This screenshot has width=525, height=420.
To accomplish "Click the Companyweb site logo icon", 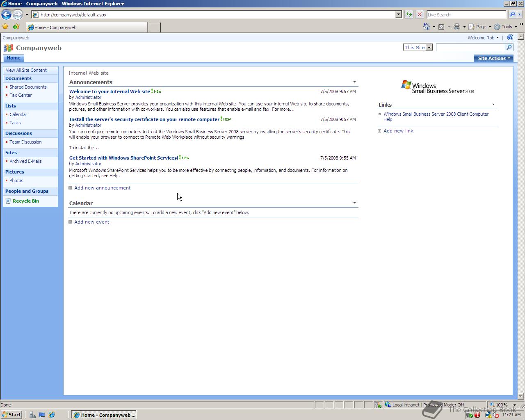I will [9, 48].
